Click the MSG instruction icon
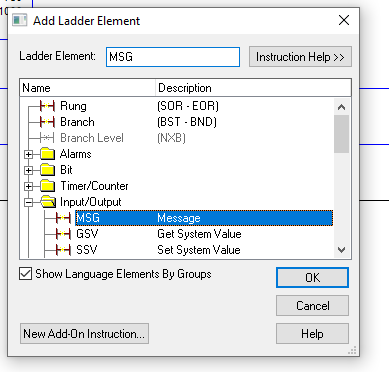 pos(63,218)
